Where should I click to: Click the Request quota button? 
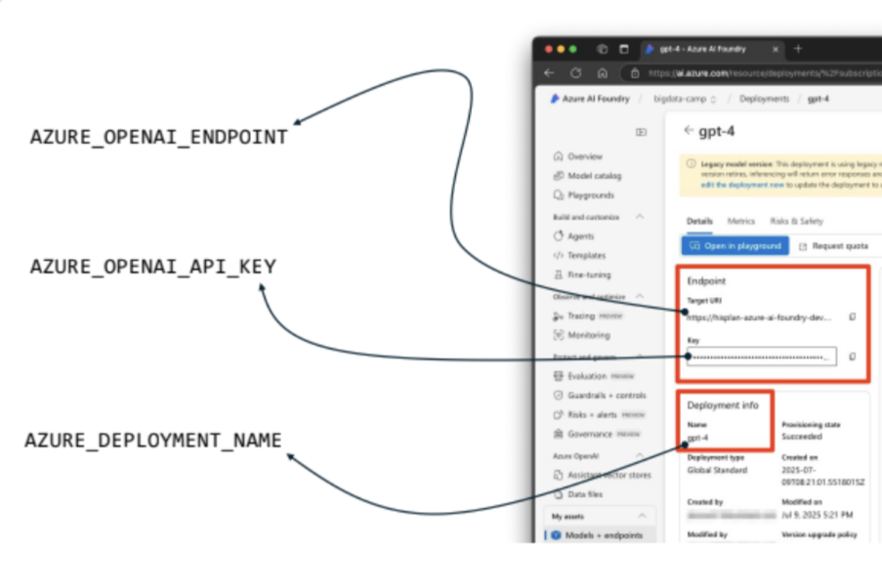(x=833, y=246)
